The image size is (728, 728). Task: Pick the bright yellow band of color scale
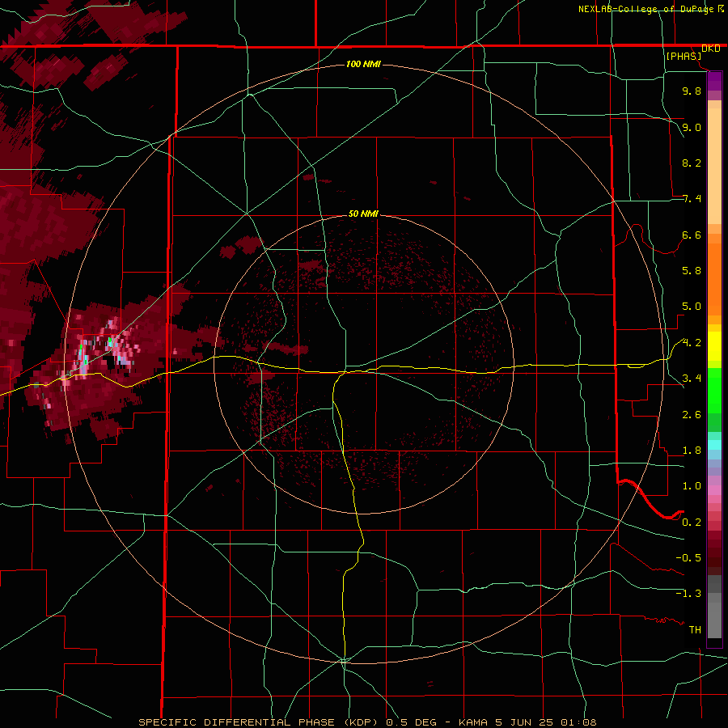(714, 346)
